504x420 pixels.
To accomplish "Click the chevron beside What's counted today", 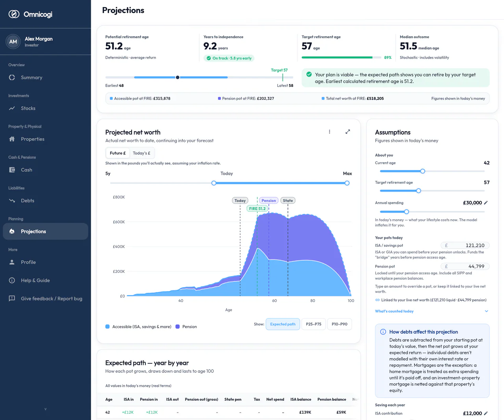I will click(x=486, y=311).
